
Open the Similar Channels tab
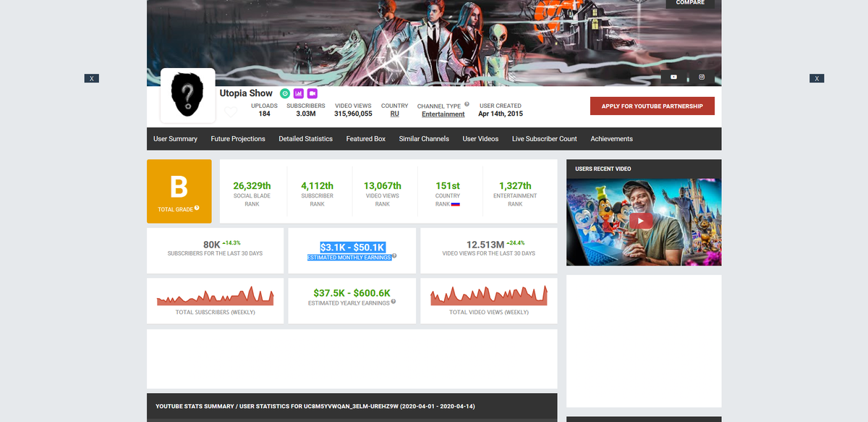(424, 139)
